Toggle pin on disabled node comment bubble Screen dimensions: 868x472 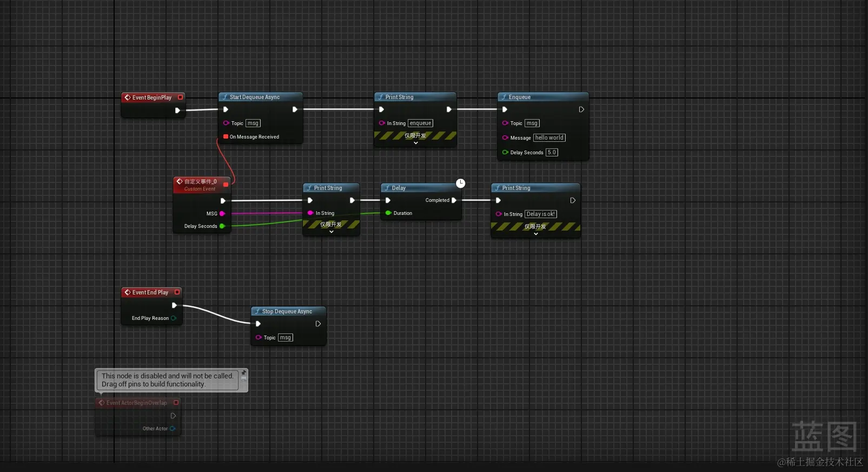click(243, 373)
